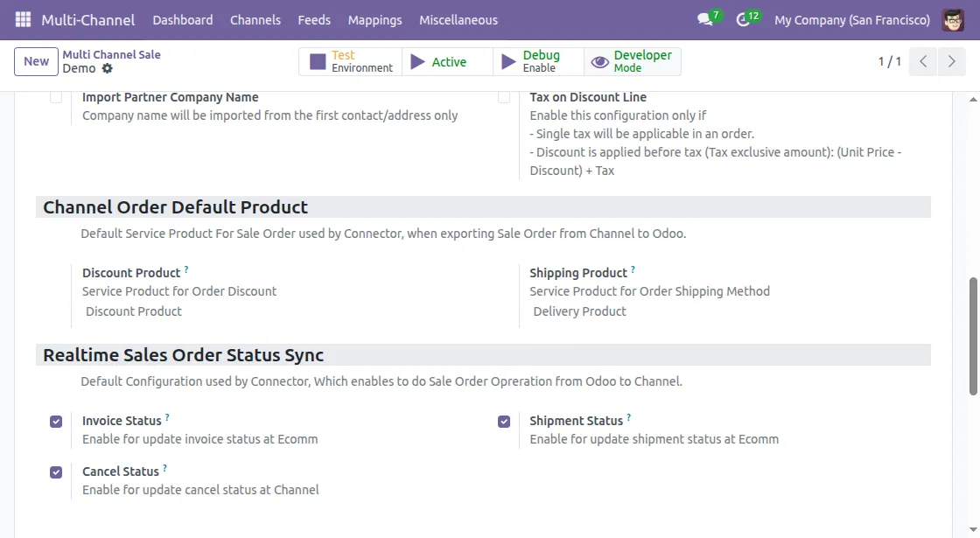
Task: Open the user avatar menu
Action: pos(953,20)
